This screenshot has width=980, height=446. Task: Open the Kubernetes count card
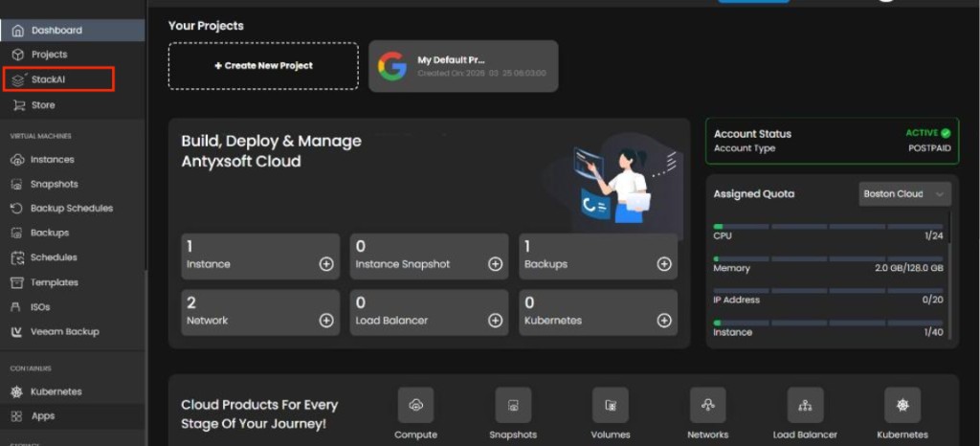(598, 312)
